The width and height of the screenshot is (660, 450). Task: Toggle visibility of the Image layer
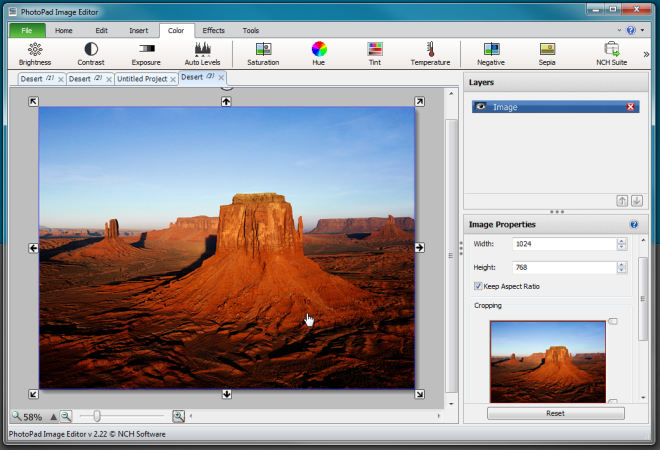coord(481,107)
